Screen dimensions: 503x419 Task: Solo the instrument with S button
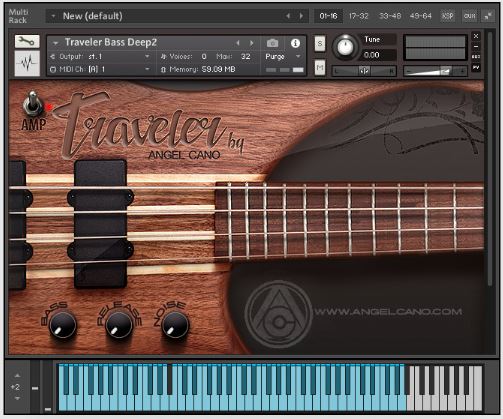[320, 44]
